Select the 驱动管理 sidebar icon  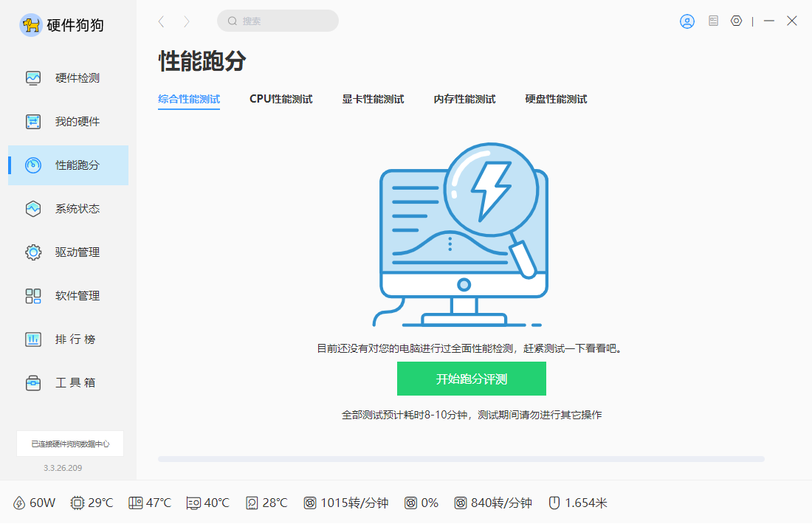[x=32, y=252]
